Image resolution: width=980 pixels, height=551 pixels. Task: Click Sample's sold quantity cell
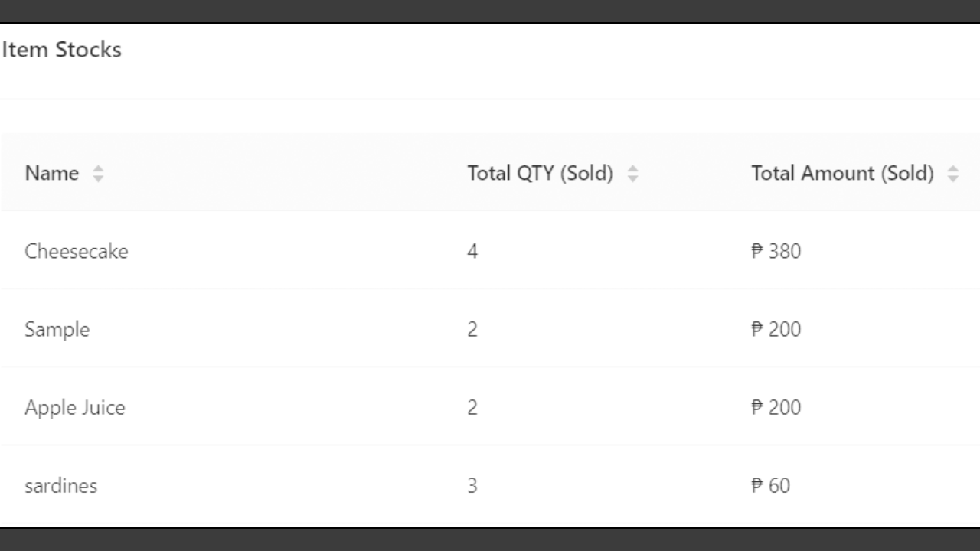coord(472,329)
